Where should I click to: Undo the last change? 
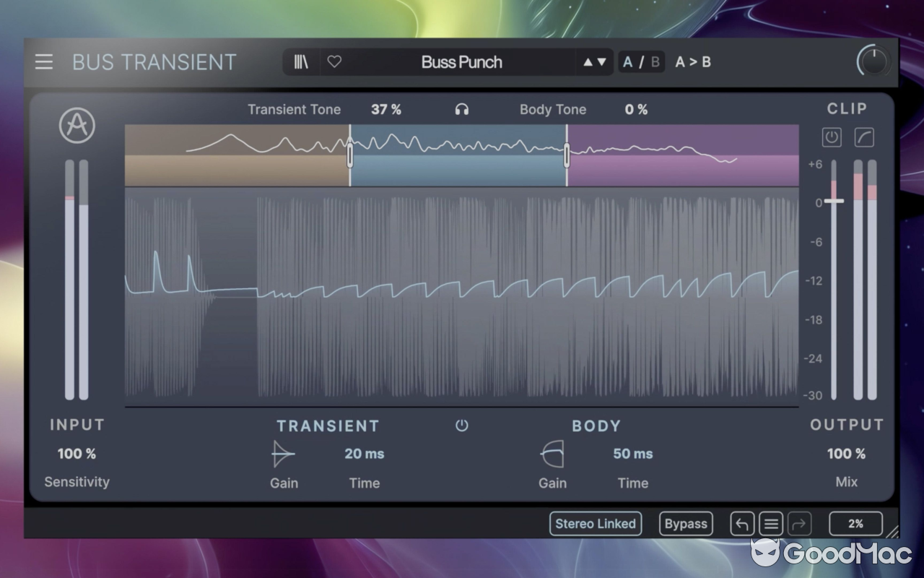[x=741, y=523]
